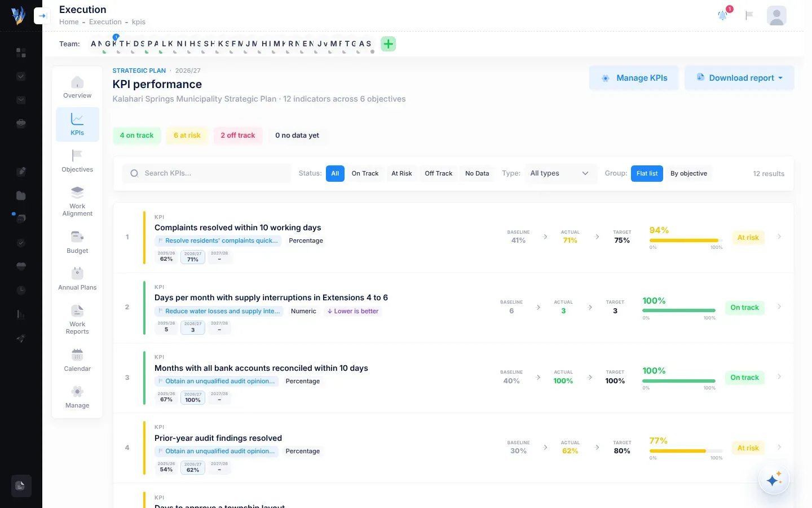
Task: Click the '2 off track' summary chip
Action: tap(238, 135)
